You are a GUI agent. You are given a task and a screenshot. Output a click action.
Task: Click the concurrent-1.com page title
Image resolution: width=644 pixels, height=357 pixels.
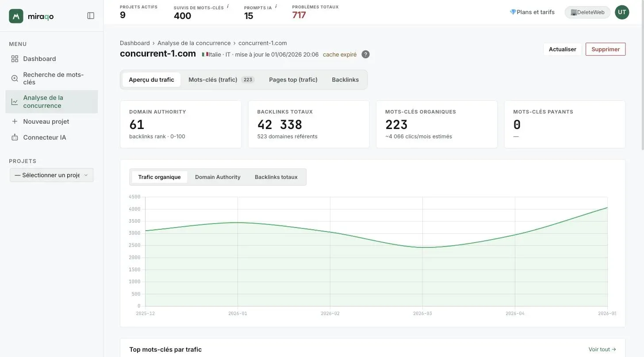point(158,54)
